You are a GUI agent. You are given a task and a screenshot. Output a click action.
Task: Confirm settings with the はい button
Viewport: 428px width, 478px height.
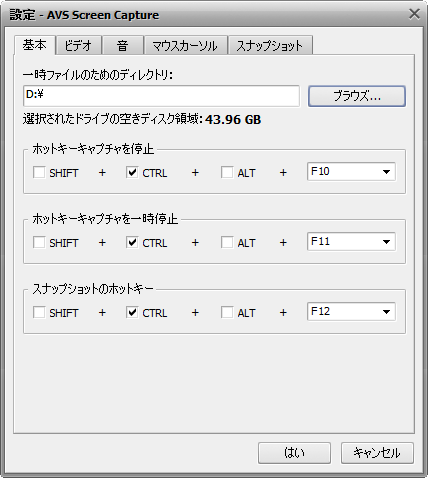pyautogui.click(x=294, y=453)
